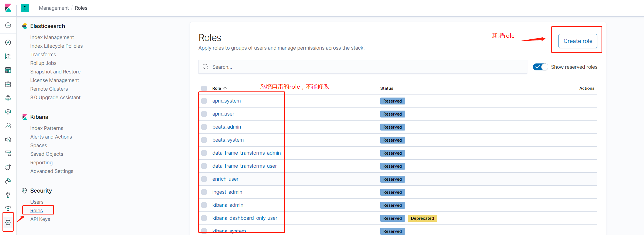This screenshot has width=644, height=235.
Task: Open Snapshot and Restore
Action: pos(55,71)
